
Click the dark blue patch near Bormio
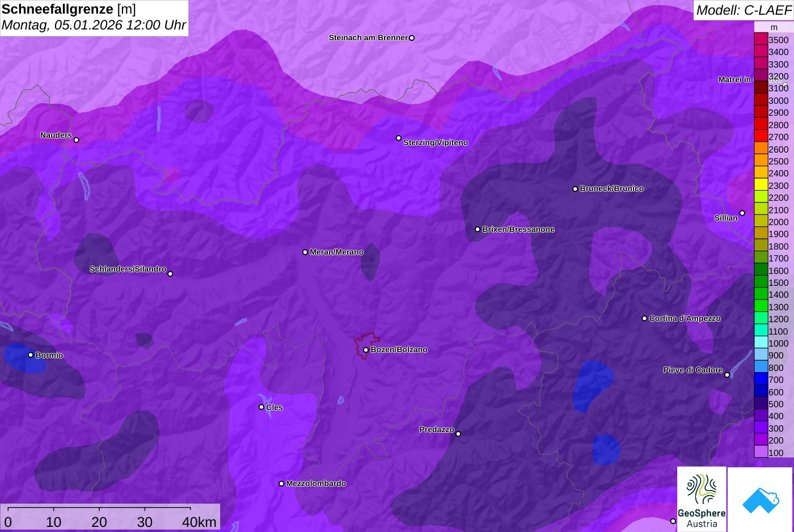(x=24, y=358)
